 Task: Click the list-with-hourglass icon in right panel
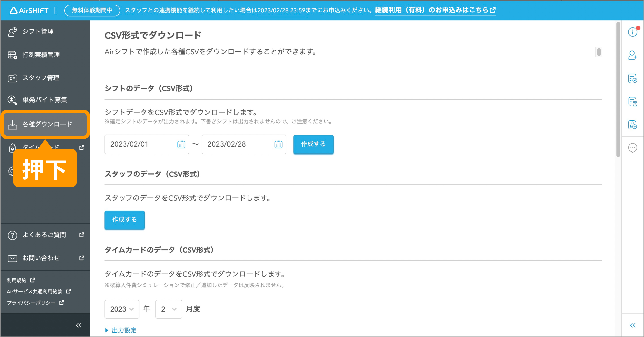click(632, 102)
